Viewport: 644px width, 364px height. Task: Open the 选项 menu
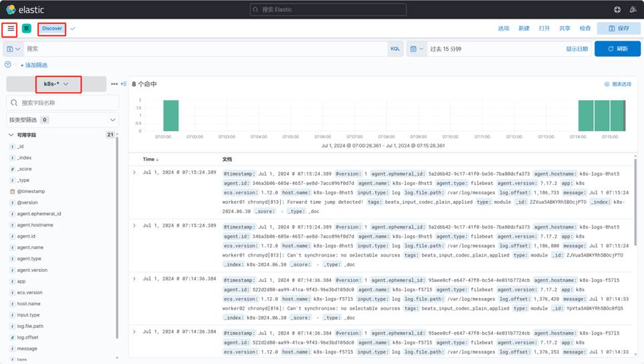coord(503,28)
